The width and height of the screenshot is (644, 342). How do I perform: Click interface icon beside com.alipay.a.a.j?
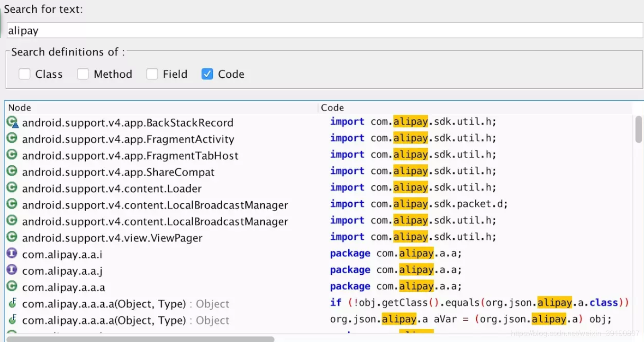pos(12,270)
